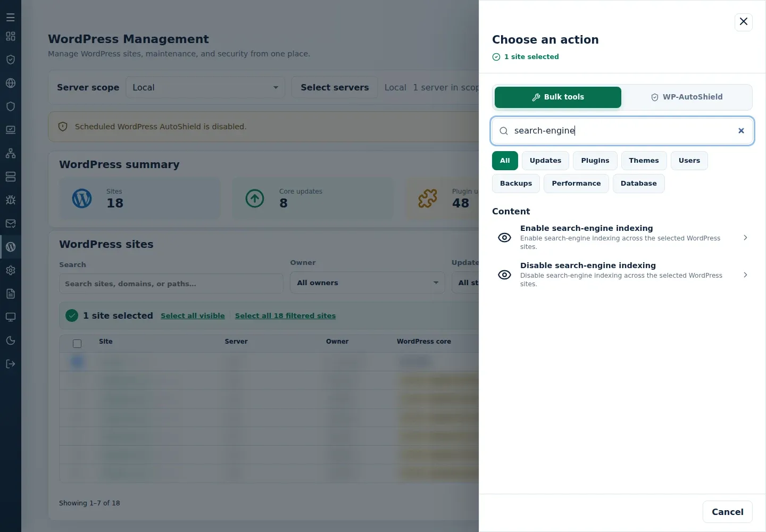This screenshot has width=766, height=532.
Task: Filter actions by All category
Action: pyautogui.click(x=505, y=161)
